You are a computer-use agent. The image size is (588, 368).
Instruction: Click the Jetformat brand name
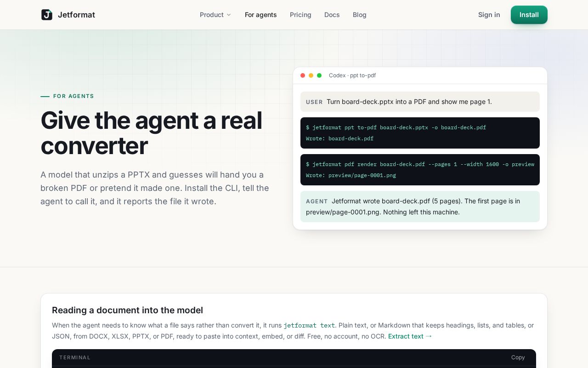(76, 15)
